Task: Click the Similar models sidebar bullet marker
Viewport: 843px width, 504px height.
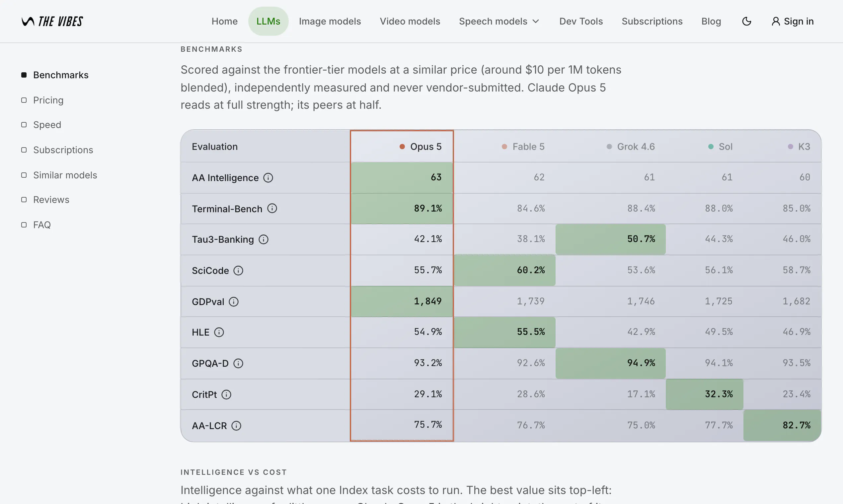Action: click(x=24, y=175)
